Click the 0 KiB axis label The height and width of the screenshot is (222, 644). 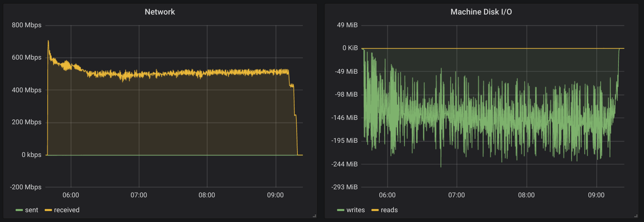coord(350,48)
